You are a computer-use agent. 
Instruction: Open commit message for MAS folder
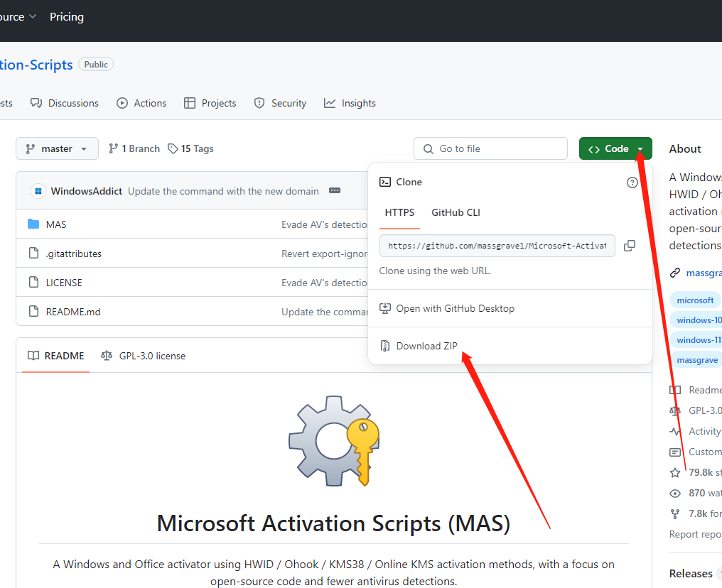[x=325, y=224]
